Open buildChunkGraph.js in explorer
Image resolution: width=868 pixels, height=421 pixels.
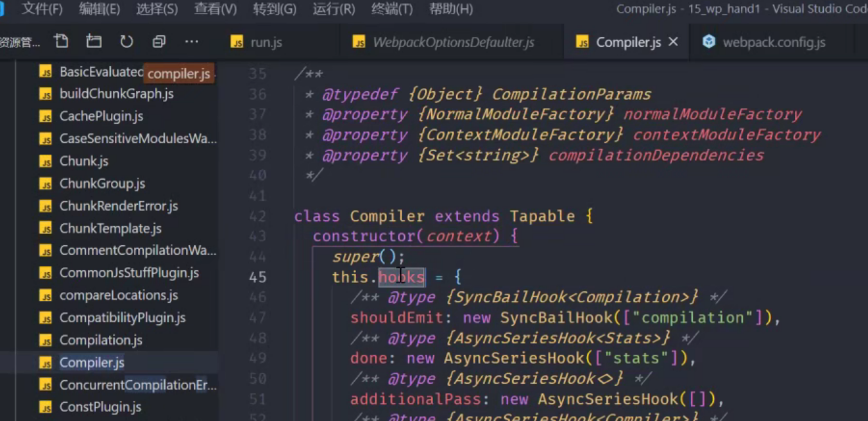pos(116,94)
